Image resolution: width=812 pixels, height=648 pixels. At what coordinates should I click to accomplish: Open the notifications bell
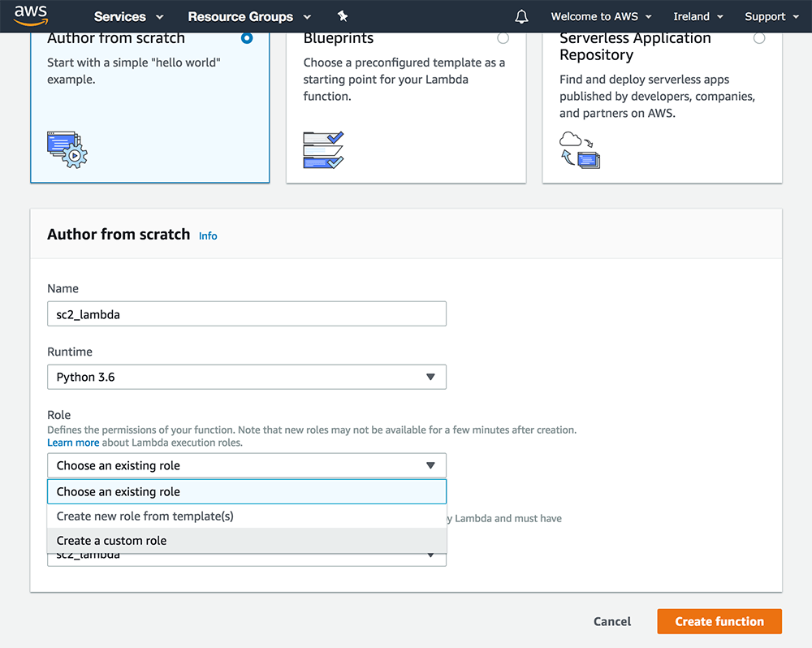[x=521, y=16]
